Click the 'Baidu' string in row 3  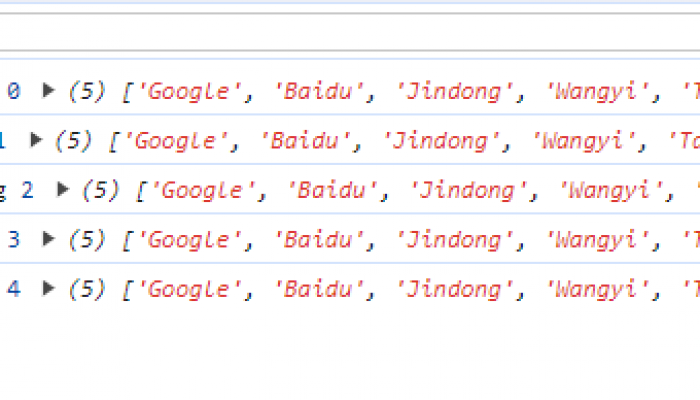[x=319, y=241]
